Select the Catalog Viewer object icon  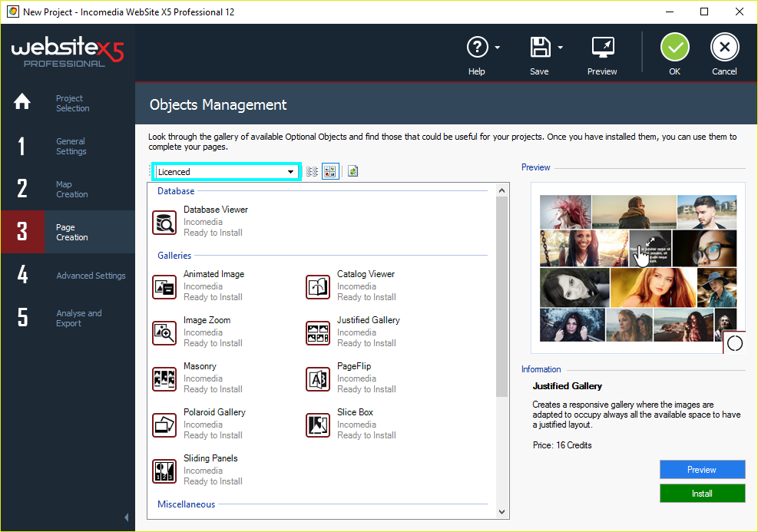pos(318,287)
